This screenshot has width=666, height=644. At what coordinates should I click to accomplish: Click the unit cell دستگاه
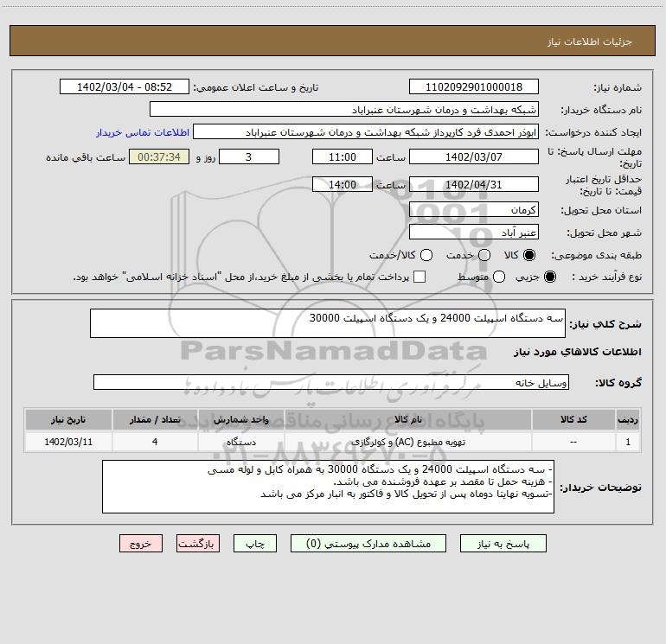(240, 442)
